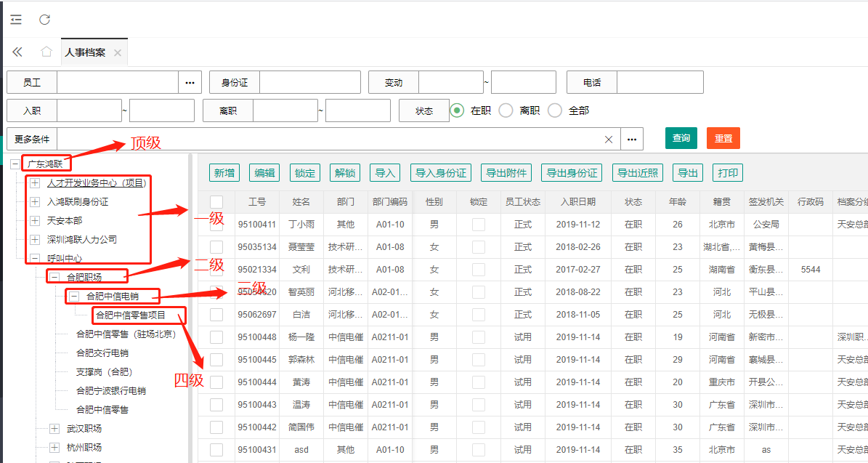Image resolution: width=868 pixels, height=463 pixels.
Task: Expand the 天安本部 tree node
Action: [x=34, y=220]
